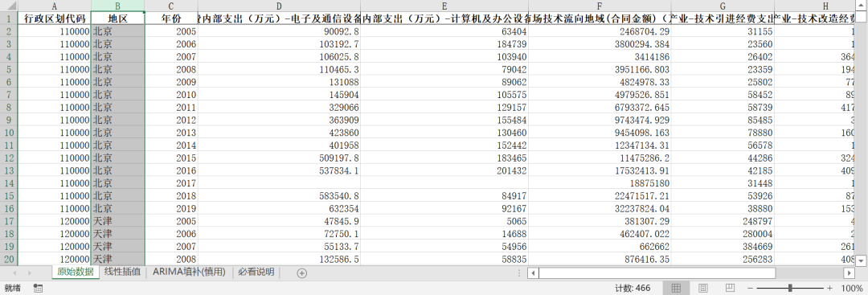The width and height of the screenshot is (868, 295).
Task: Click cell with value 23359
Action: click(x=723, y=70)
